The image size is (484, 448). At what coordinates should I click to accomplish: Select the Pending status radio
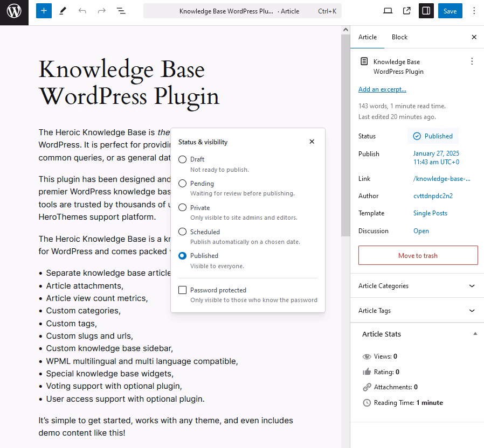coord(182,184)
